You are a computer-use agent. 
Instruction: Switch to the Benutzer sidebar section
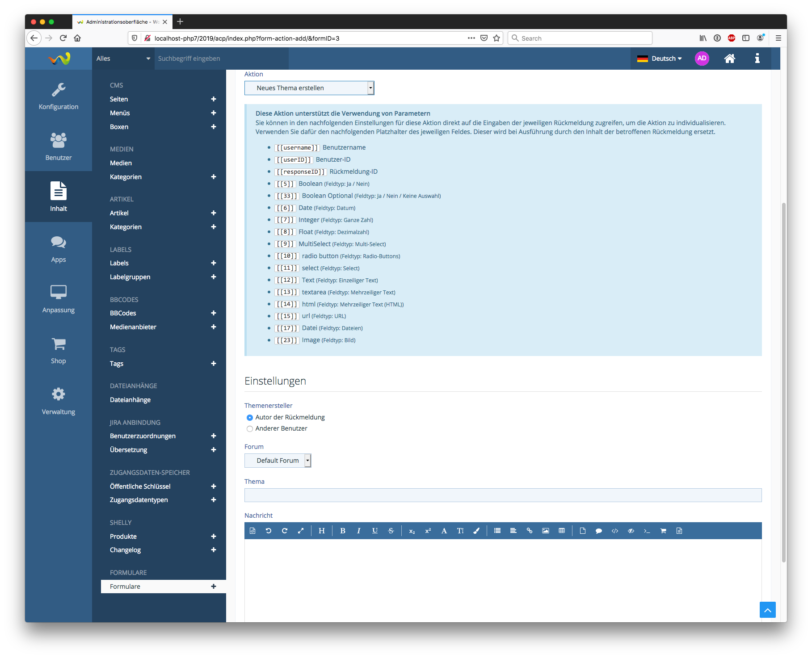[59, 147]
